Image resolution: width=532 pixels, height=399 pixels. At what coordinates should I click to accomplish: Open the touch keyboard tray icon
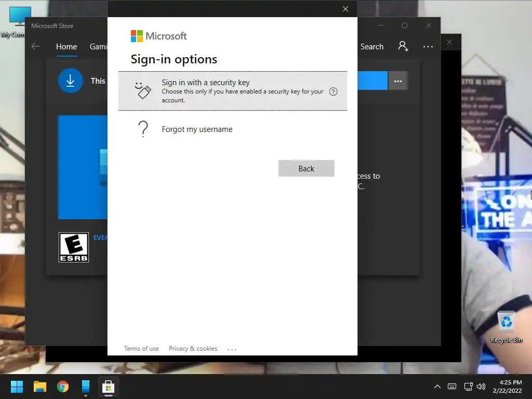pos(452,387)
